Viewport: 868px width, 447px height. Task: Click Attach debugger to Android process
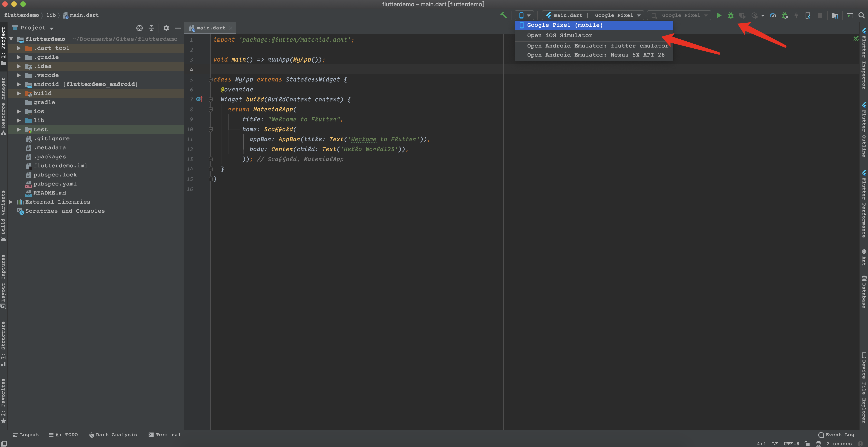(785, 15)
